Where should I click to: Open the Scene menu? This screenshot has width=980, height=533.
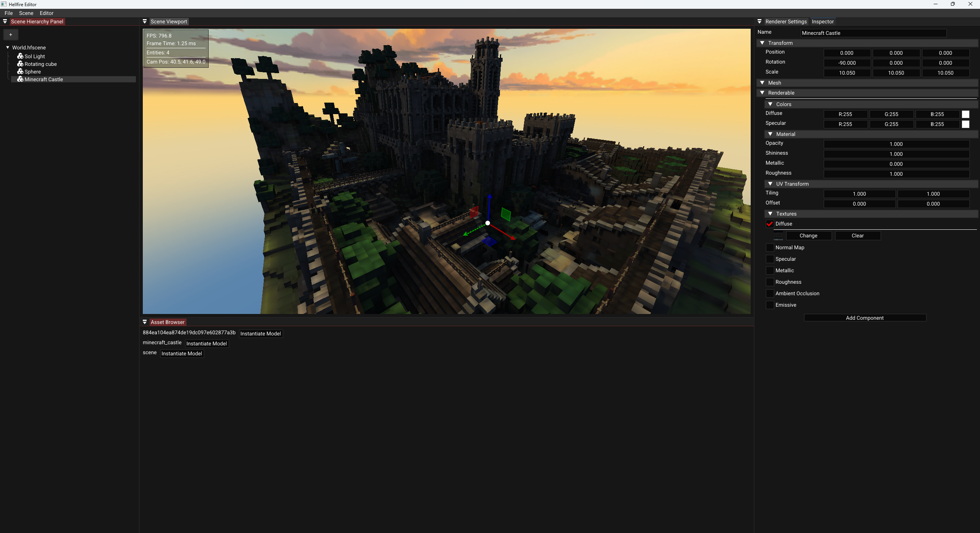[26, 13]
